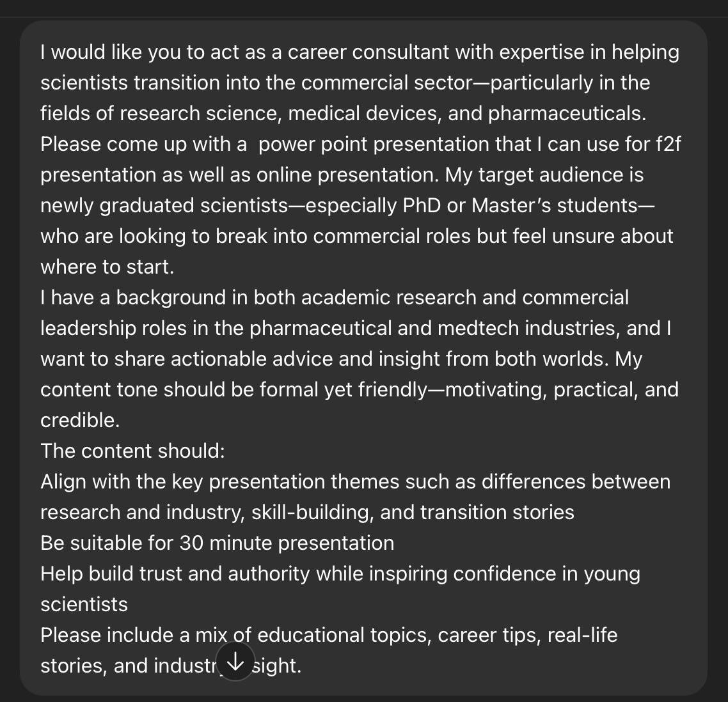
Task: Click the line starting 'I would like you to act'
Action: click(360, 52)
